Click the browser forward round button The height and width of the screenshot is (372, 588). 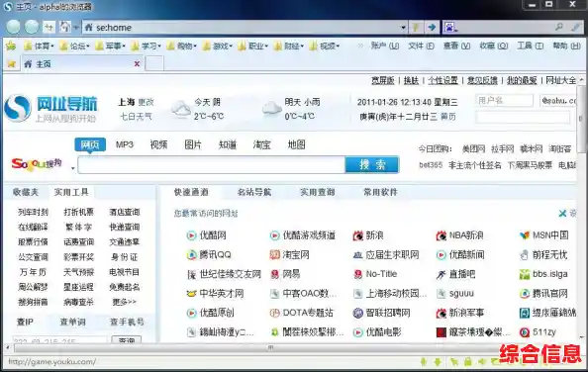32,27
